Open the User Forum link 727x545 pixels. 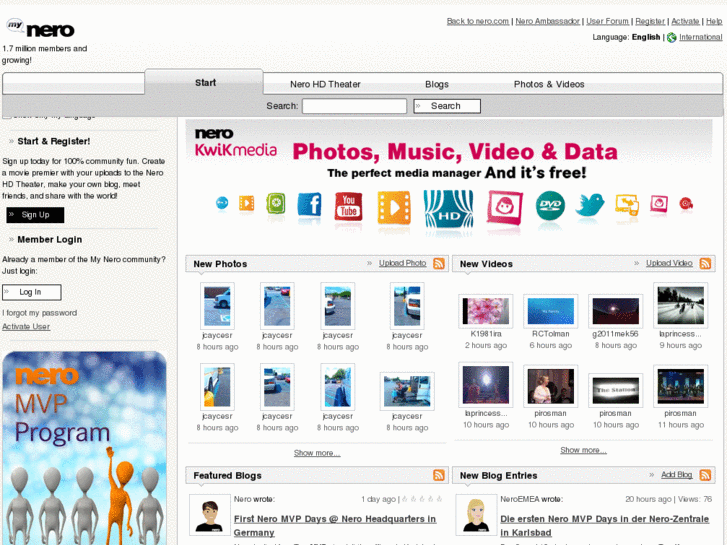pos(607,21)
